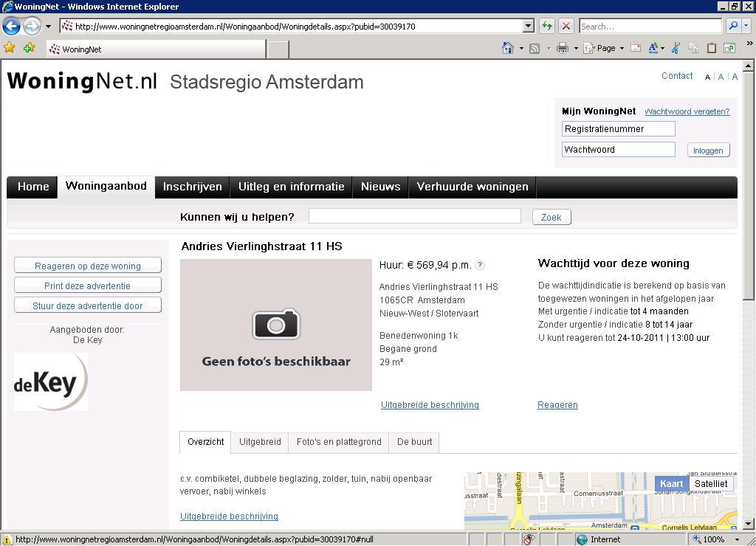Click the browser Forward arrow button

point(32,26)
